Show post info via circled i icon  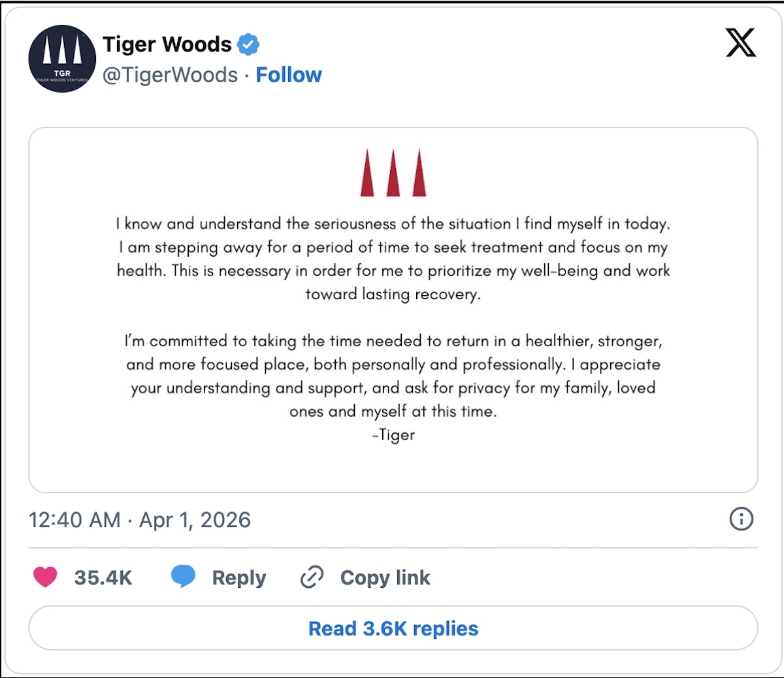(741, 519)
